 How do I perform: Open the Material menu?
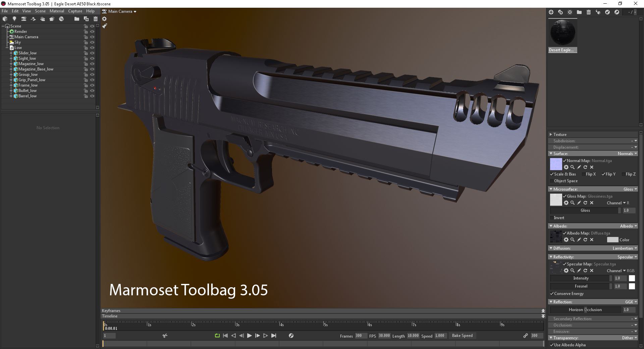click(57, 11)
